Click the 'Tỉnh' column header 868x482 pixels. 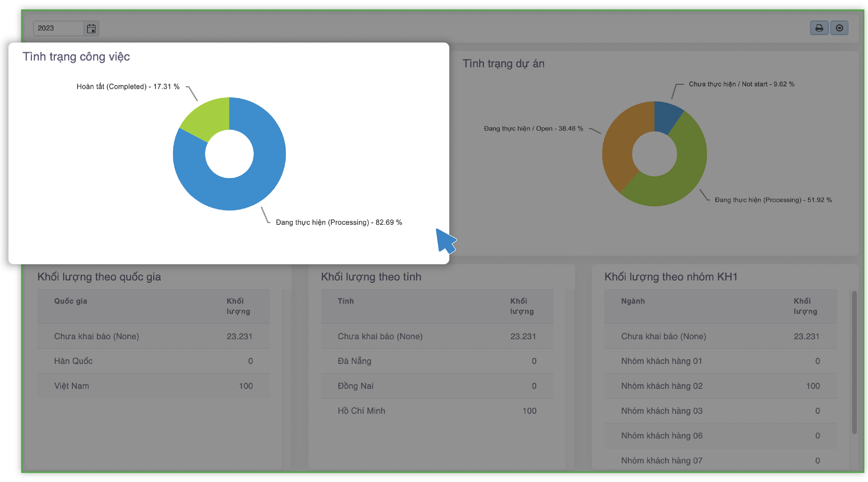coord(346,301)
